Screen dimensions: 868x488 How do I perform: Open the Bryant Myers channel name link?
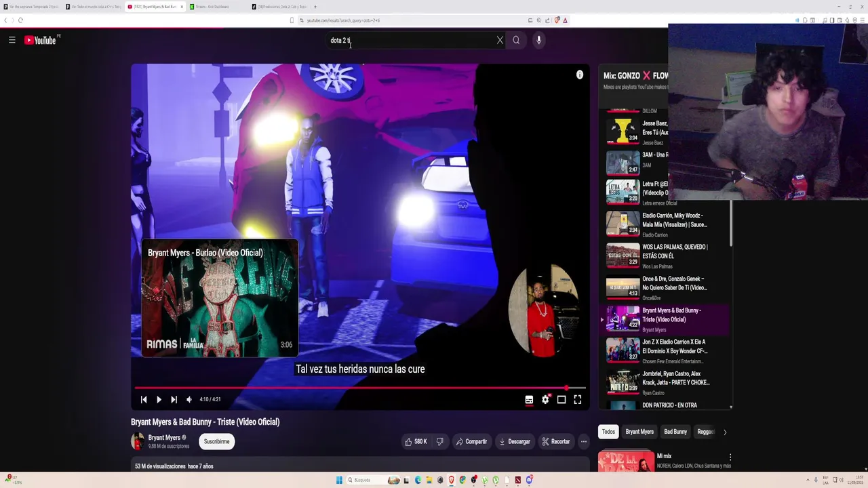pos(164,438)
